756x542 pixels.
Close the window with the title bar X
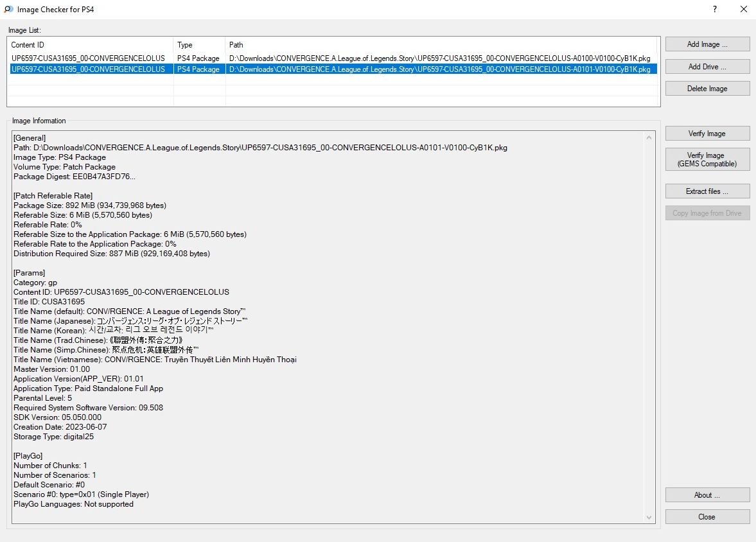click(x=743, y=9)
